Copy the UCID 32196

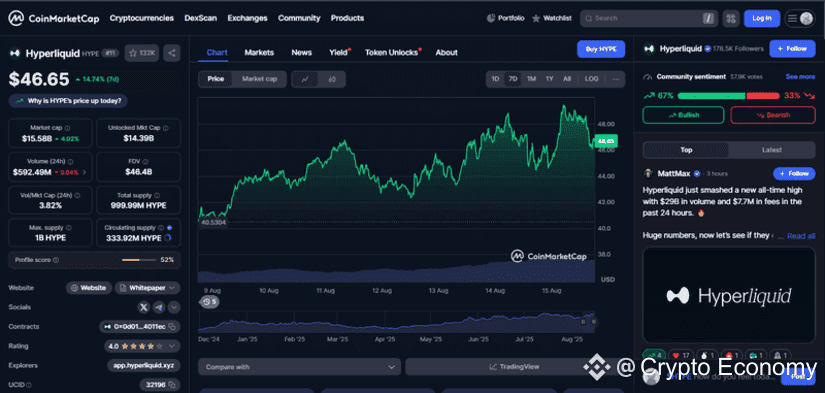coord(171,385)
